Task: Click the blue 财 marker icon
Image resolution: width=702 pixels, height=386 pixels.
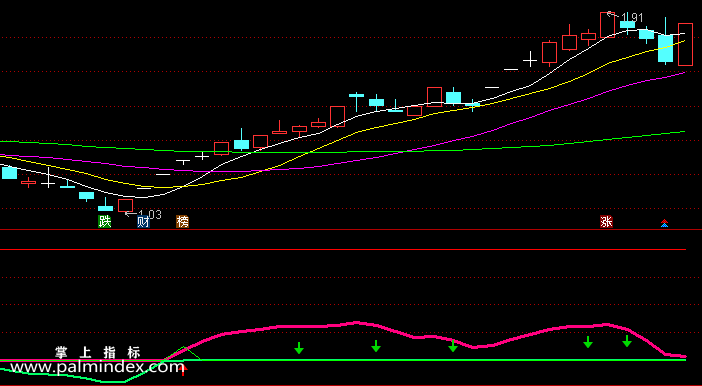Action: pyautogui.click(x=143, y=221)
